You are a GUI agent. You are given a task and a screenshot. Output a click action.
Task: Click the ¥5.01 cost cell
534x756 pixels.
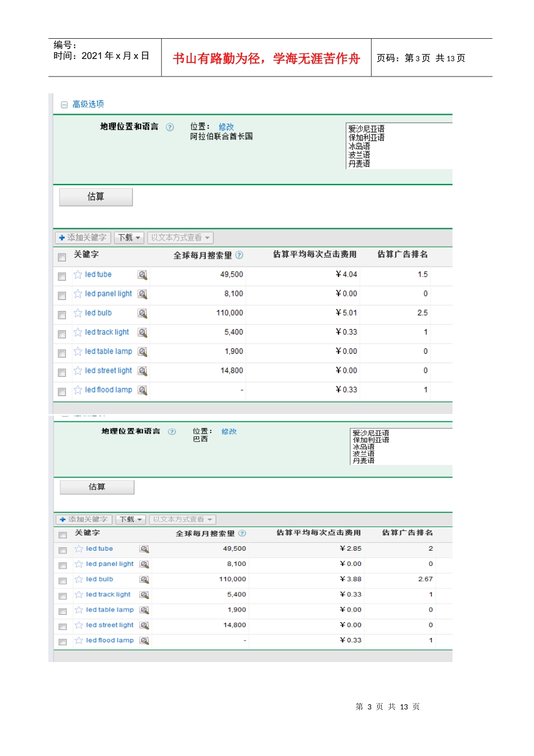[x=346, y=313]
